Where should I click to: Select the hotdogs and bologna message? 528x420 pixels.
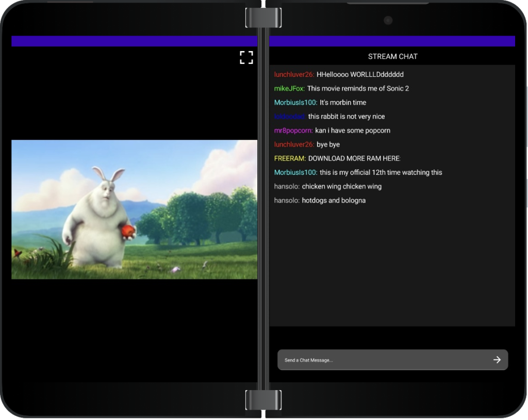pyautogui.click(x=334, y=200)
